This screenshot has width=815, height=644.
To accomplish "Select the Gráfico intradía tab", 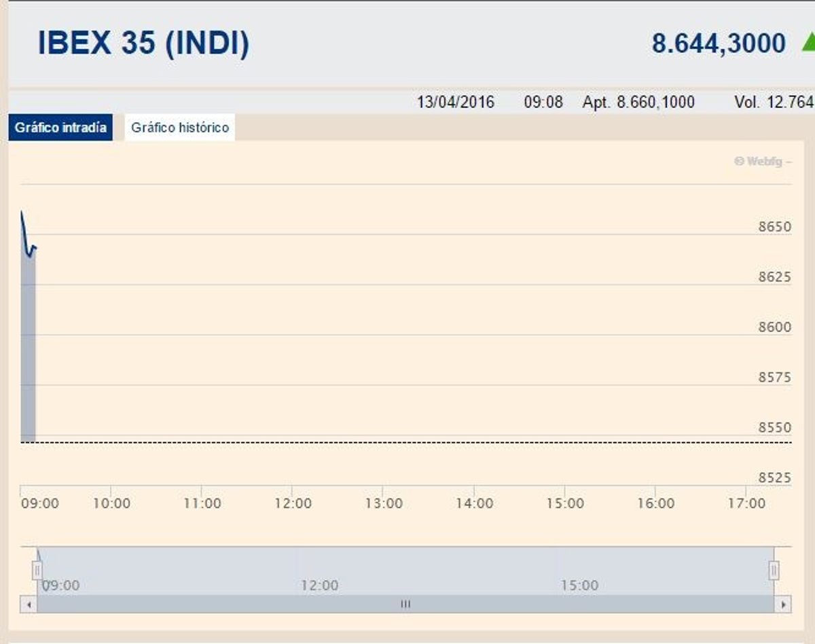I will tap(60, 128).
